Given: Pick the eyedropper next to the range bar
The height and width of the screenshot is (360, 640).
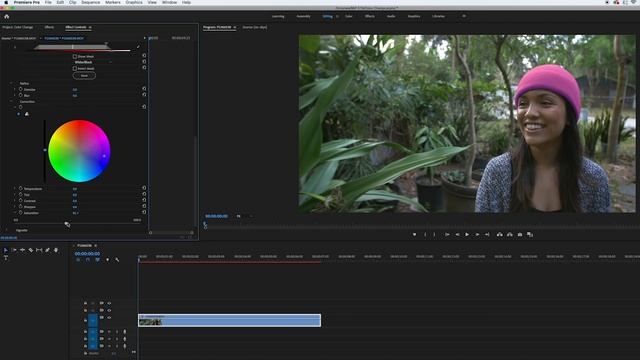Looking at the screenshot, I should pos(138,47).
